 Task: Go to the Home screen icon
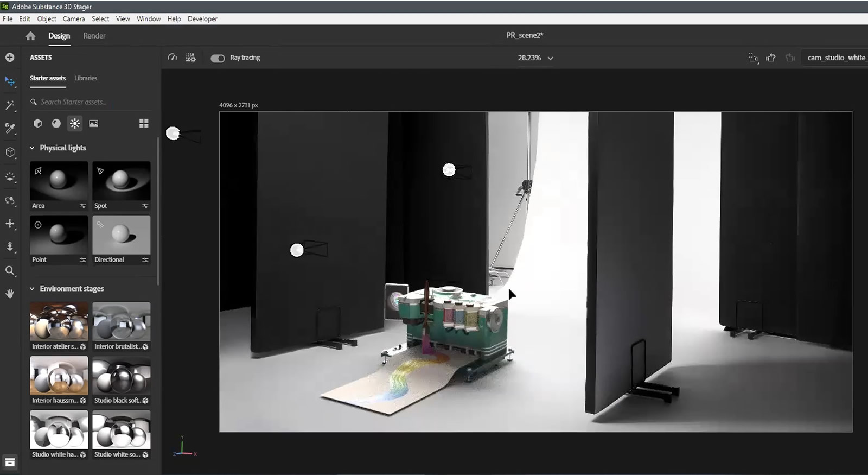(30, 36)
